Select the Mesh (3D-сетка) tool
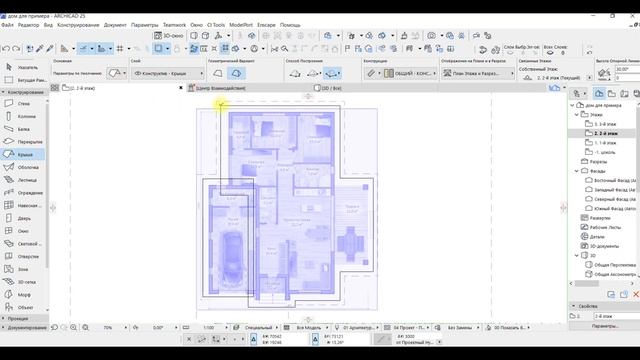Screen dimensions: 640x360 click(23, 282)
